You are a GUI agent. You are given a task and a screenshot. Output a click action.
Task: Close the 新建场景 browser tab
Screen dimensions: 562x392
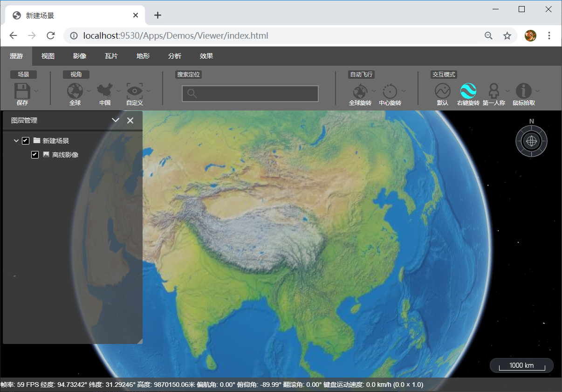(x=136, y=15)
